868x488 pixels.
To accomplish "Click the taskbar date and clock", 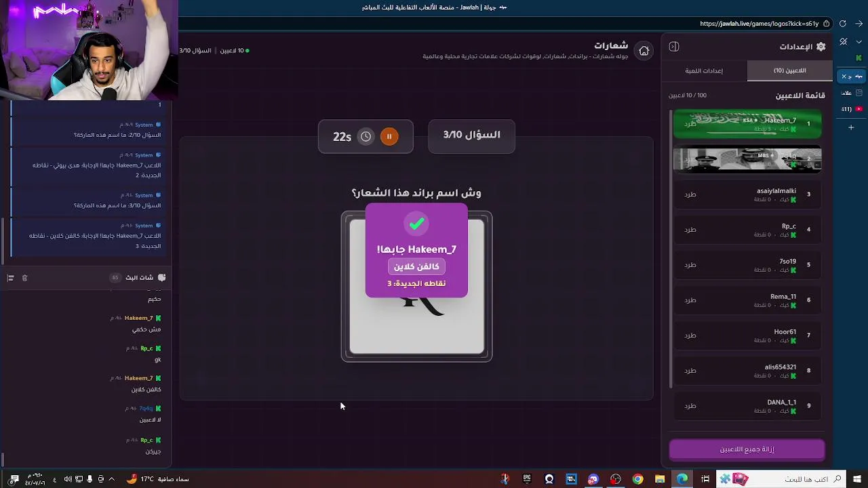I will pos(35,479).
